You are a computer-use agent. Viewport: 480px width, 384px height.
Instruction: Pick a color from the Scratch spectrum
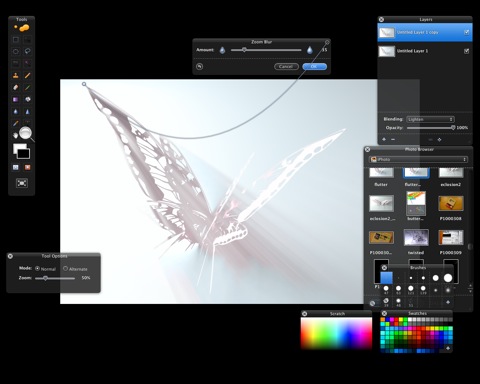[336, 333]
